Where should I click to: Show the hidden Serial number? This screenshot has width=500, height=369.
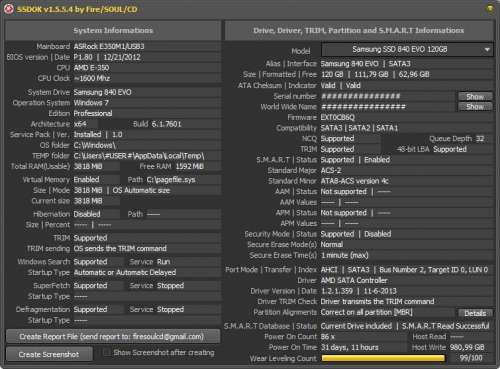coord(475,96)
